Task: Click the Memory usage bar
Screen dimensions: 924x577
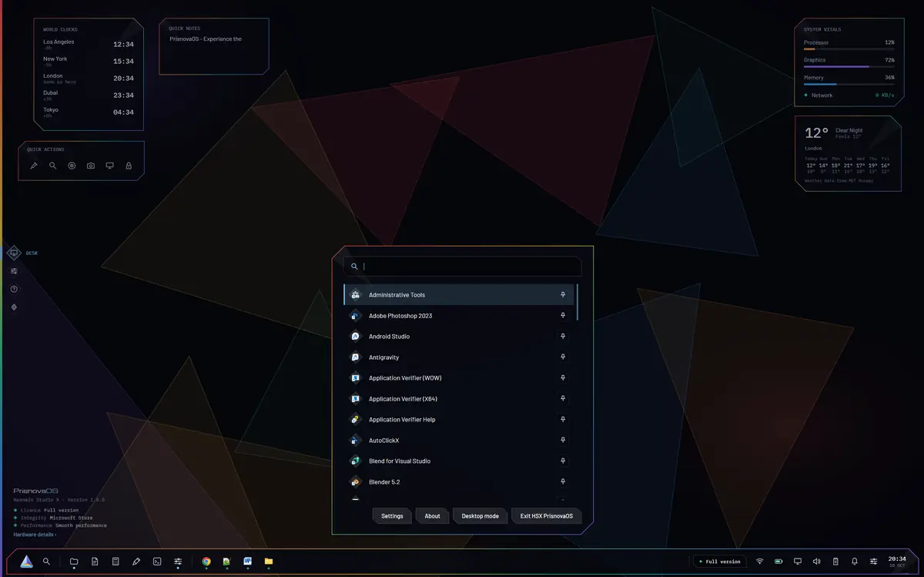Action: (849, 84)
